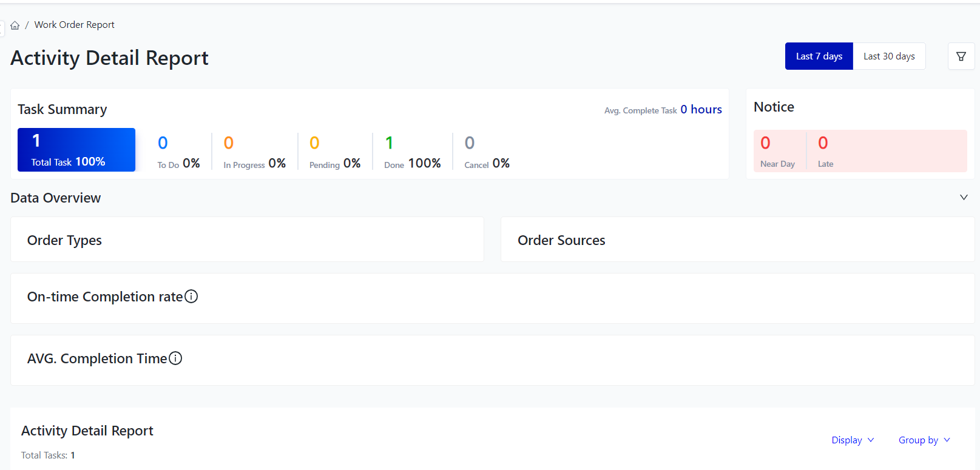
Task: Click the Order Sources panel header
Action: (x=561, y=240)
